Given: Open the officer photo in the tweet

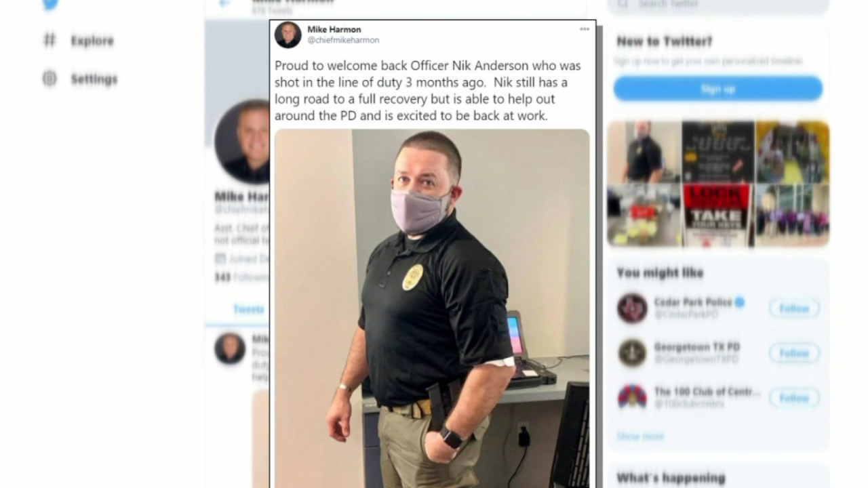Looking at the screenshot, I should (432, 308).
